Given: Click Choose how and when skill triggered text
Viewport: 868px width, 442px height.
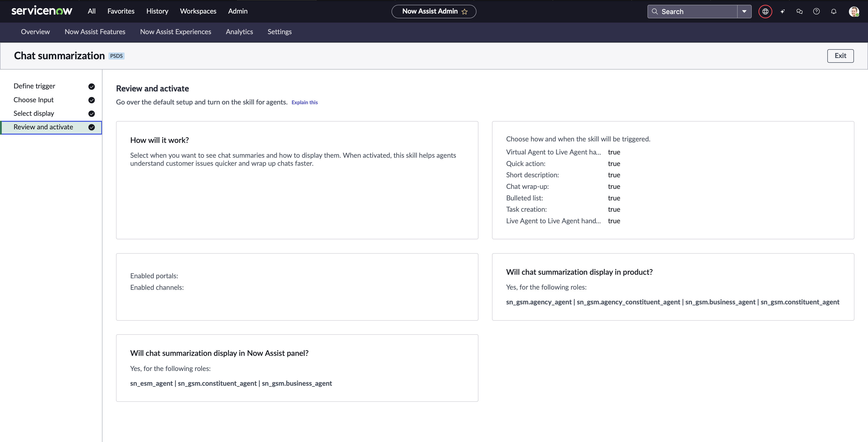Looking at the screenshot, I should click(x=578, y=139).
